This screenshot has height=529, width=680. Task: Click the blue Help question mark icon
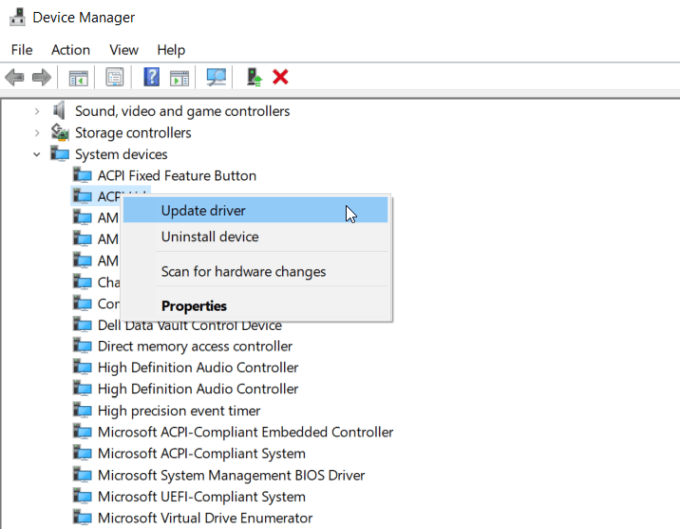click(152, 77)
